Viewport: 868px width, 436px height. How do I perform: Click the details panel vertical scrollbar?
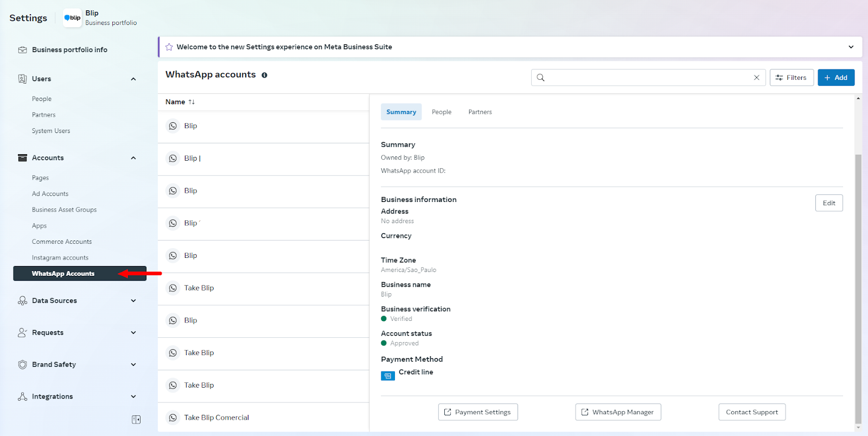coord(858,288)
